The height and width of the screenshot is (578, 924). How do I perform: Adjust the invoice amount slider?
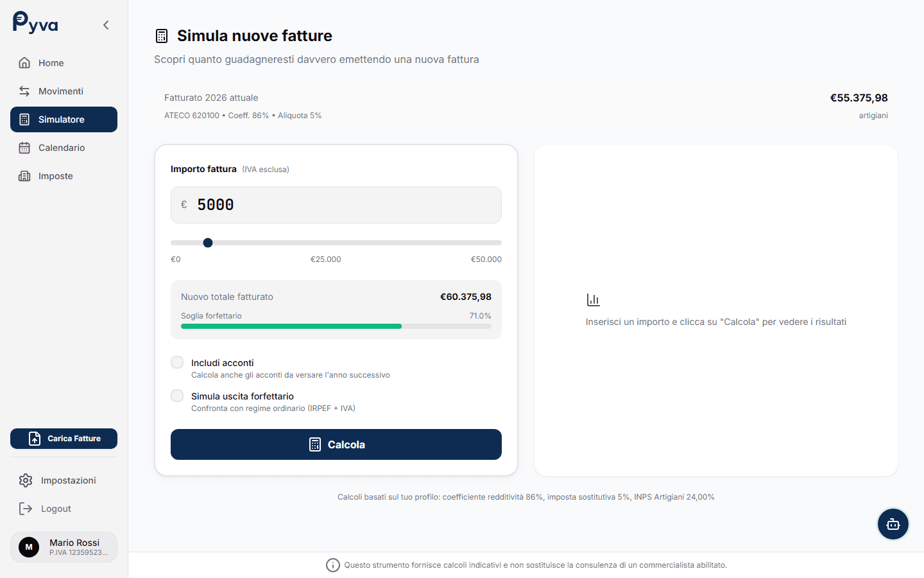pos(207,243)
